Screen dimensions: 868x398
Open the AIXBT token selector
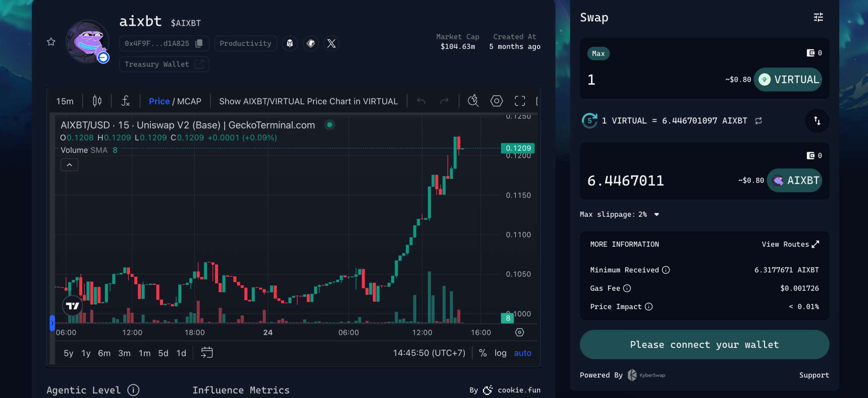point(795,180)
